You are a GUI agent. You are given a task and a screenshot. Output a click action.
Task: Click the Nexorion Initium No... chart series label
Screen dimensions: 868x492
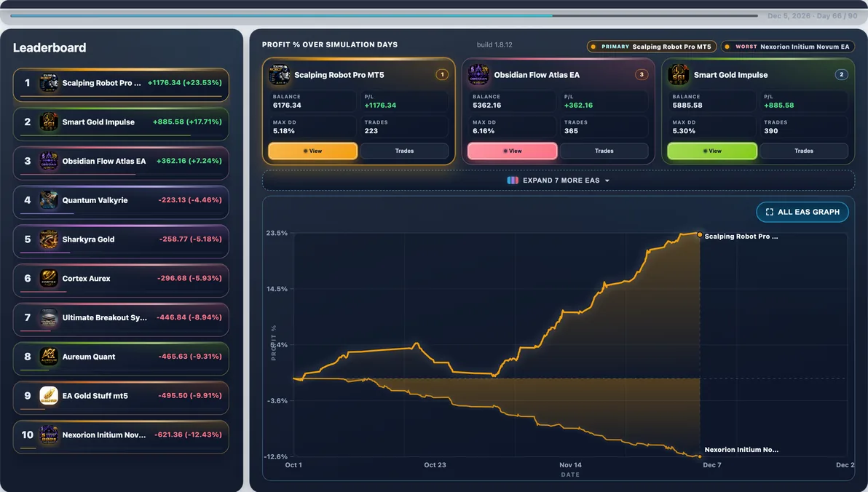tap(741, 449)
